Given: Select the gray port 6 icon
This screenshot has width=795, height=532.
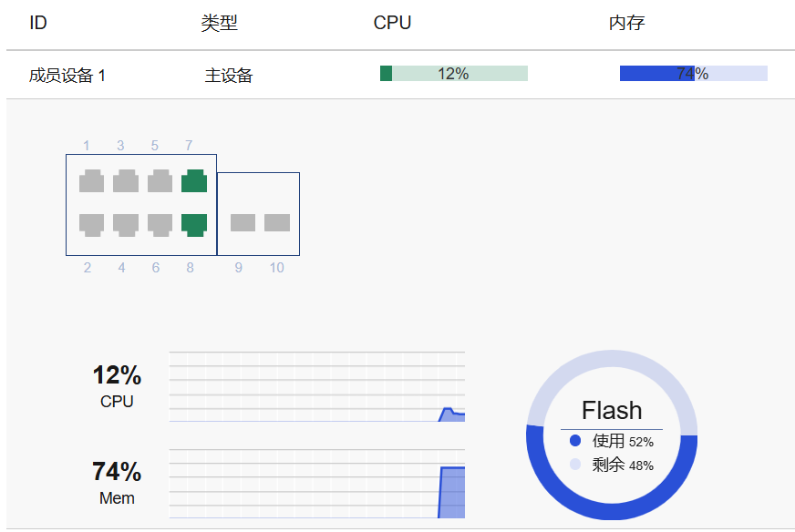Looking at the screenshot, I should click(x=160, y=224).
